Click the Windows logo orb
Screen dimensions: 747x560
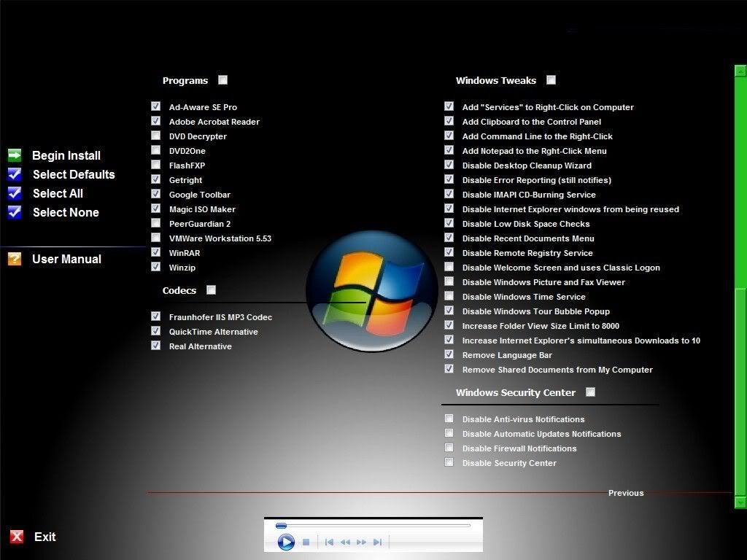point(371,291)
